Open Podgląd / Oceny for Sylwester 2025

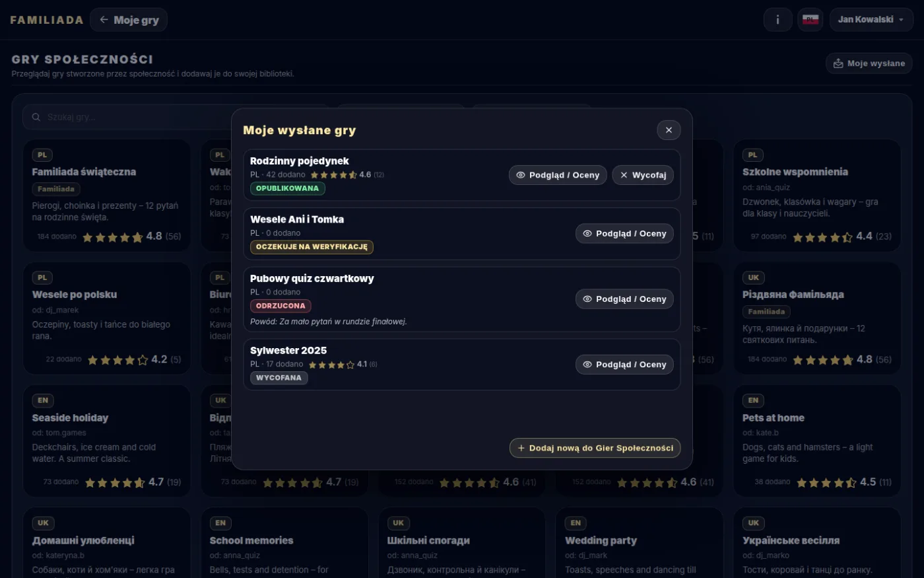tap(624, 365)
